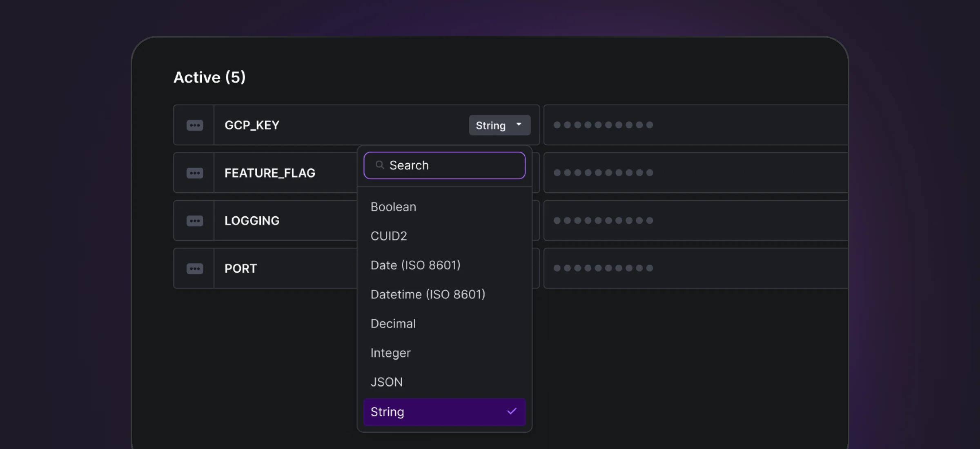Click the magnifier icon in the search box
Screen dimensions: 980x449
coord(380,165)
